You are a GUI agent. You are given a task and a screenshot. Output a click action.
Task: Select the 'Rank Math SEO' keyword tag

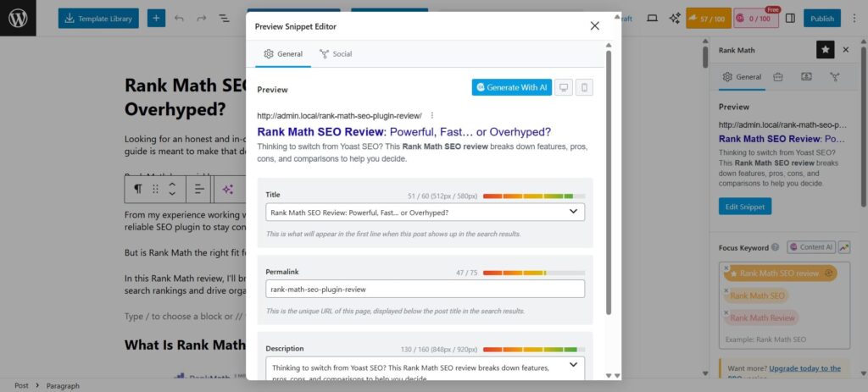tap(757, 295)
